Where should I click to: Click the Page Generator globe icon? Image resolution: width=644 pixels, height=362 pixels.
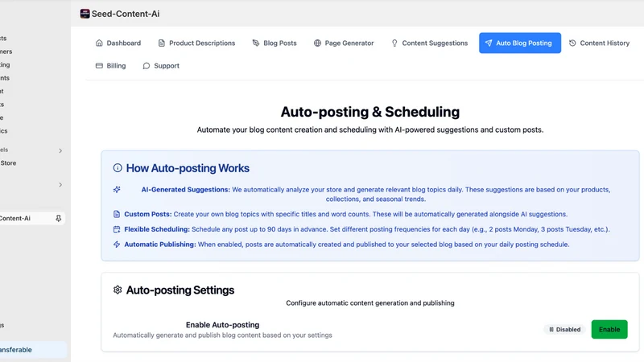point(317,43)
